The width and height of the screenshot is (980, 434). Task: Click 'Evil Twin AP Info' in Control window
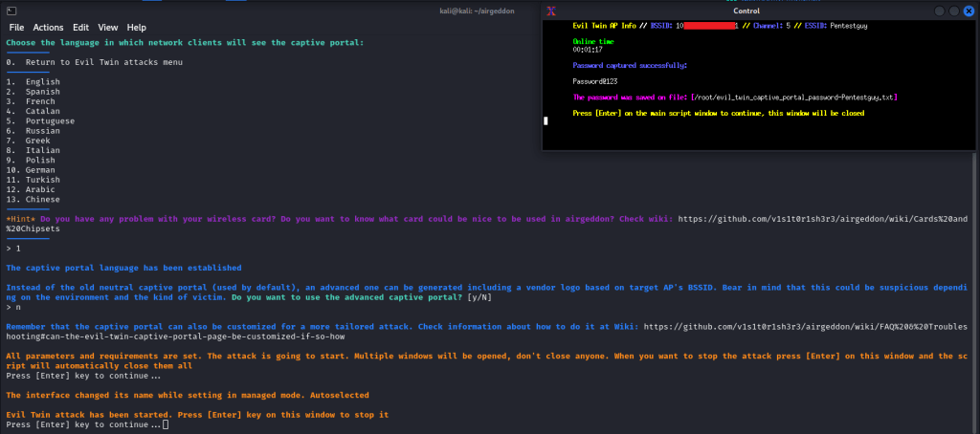pyautogui.click(x=605, y=26)
